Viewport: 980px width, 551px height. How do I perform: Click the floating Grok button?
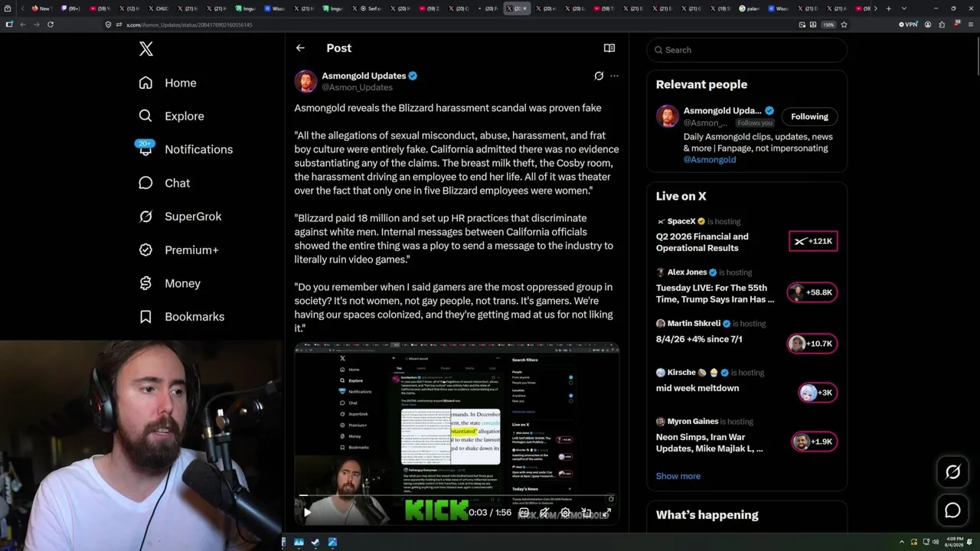(952, 472)
